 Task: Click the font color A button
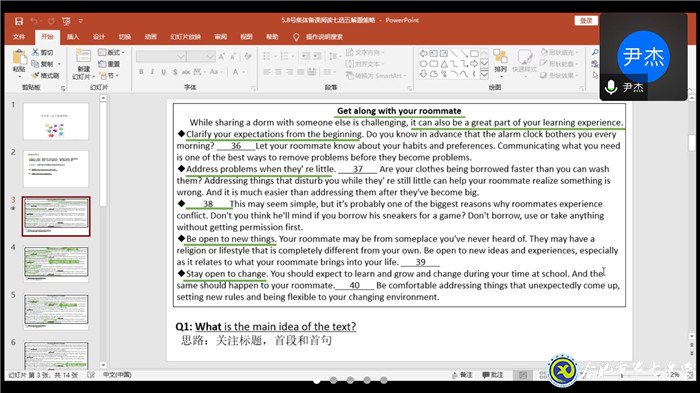pyautogui.click(x=235, y=72)
